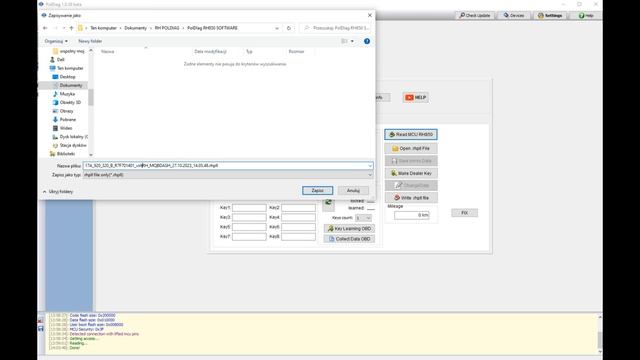This screenshot has height=360, width=640.
Task: Click 'PolDiag RH850 SOFTWARE' breadcrumb segment
Action: click(x=212, y=28)
